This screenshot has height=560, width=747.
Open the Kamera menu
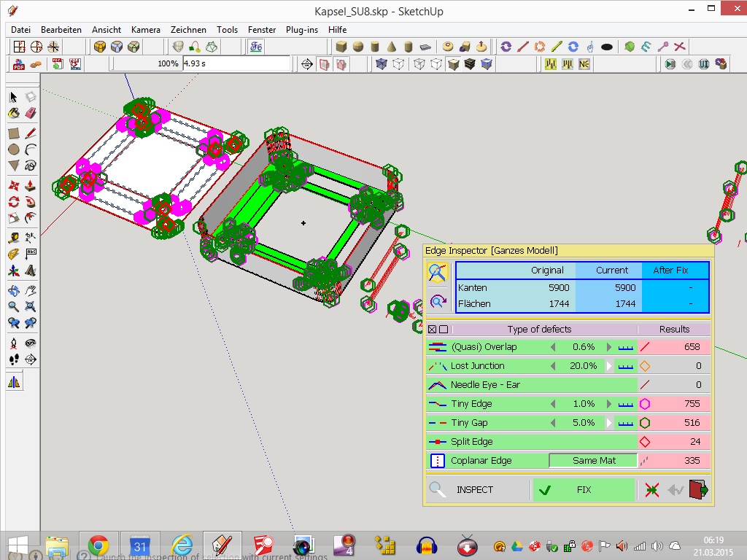(145, 30)
